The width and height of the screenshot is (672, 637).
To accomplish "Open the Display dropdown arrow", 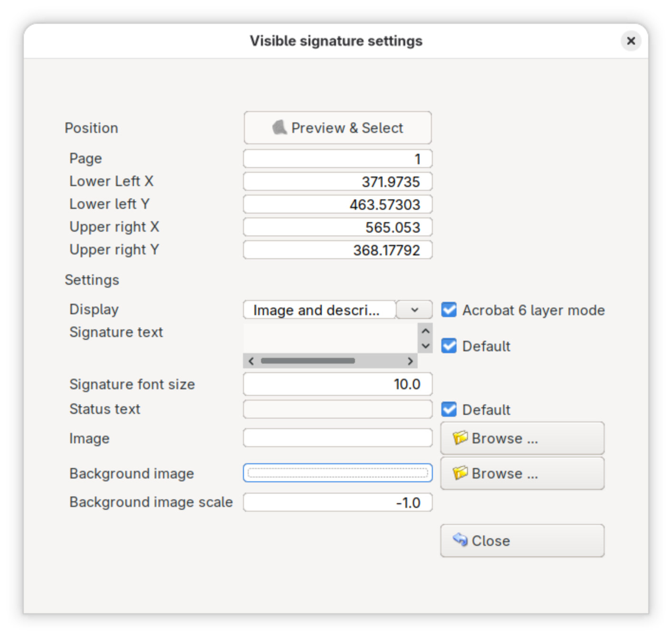I will point(414,310).
